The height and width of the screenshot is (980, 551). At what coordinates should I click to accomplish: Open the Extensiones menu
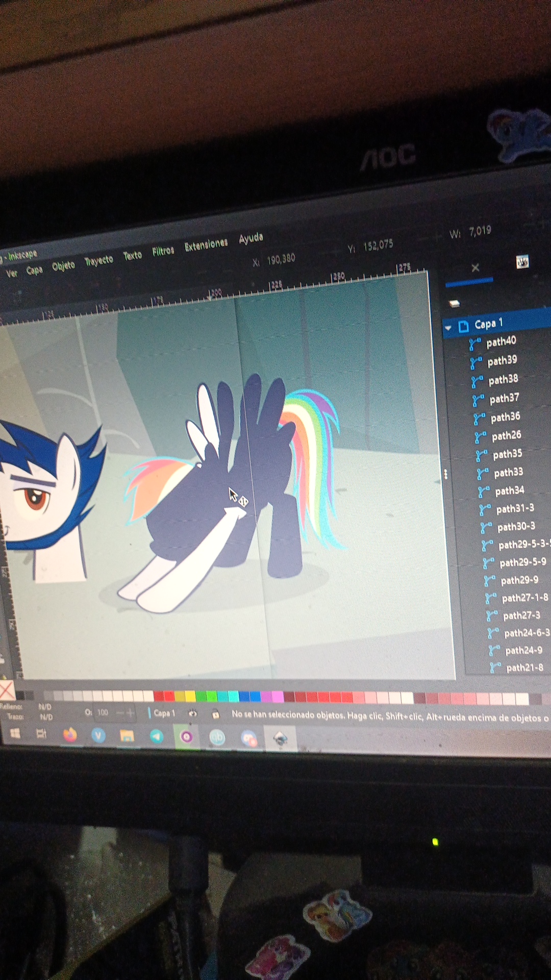[x=206, y=245]
